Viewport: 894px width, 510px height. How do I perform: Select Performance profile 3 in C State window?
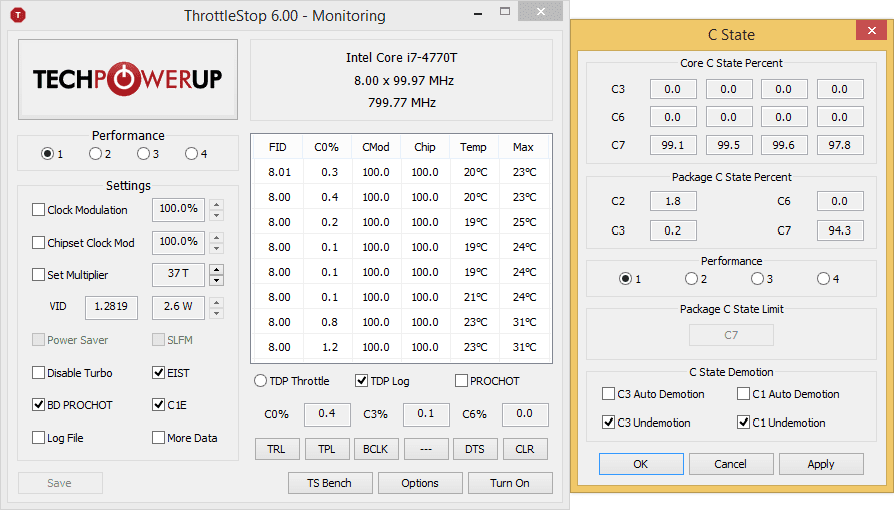click(757, 278)
